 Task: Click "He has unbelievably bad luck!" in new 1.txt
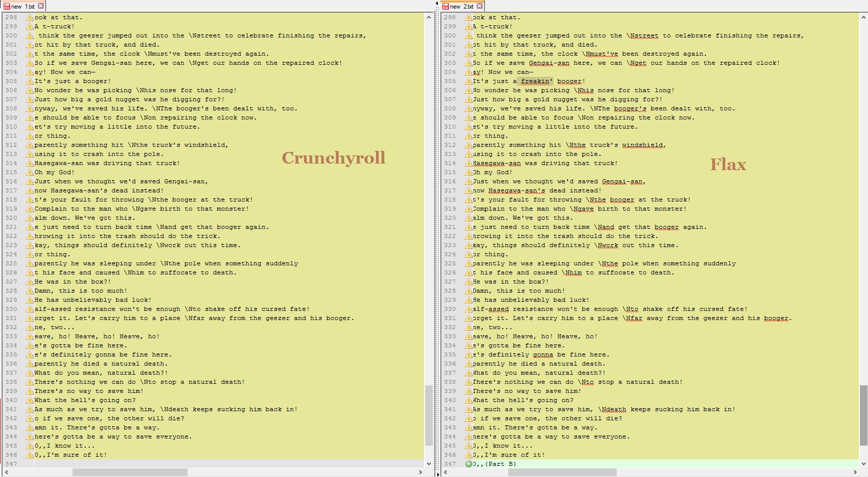click(x=93, y=300)
